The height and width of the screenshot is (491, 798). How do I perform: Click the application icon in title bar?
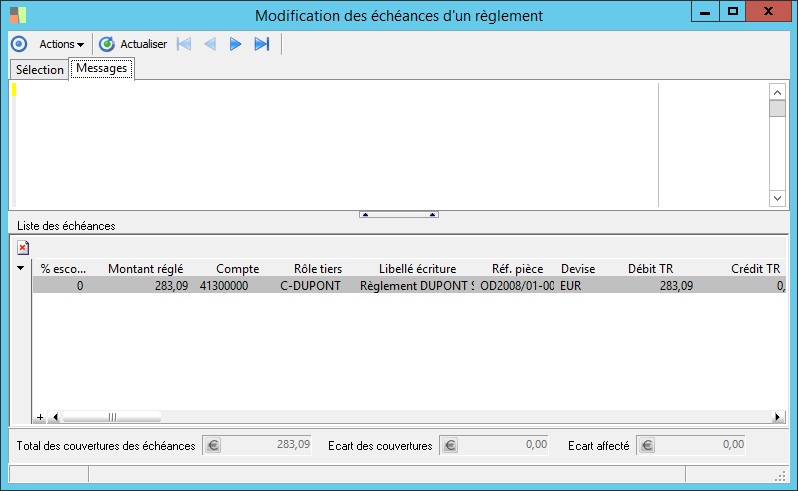pos(18,15)
